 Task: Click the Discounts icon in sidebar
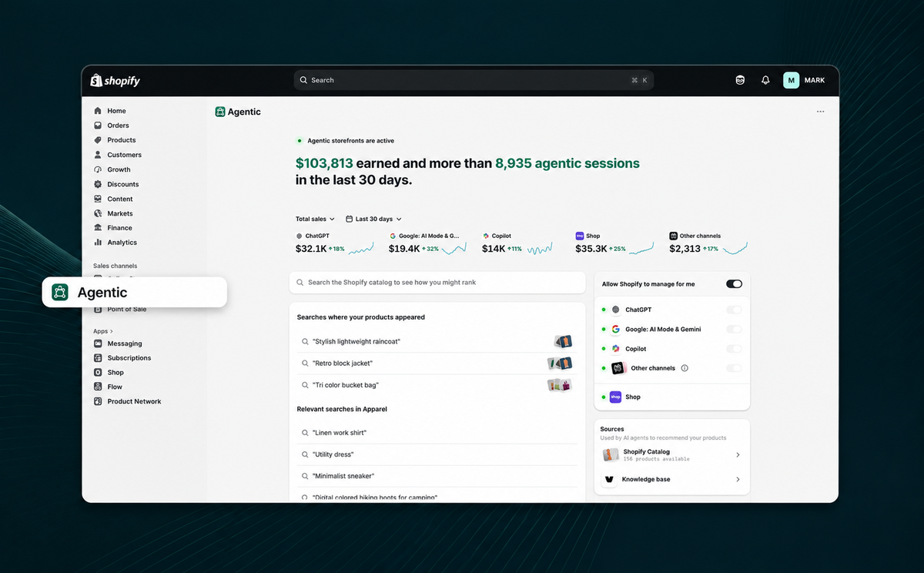(98, 184)
